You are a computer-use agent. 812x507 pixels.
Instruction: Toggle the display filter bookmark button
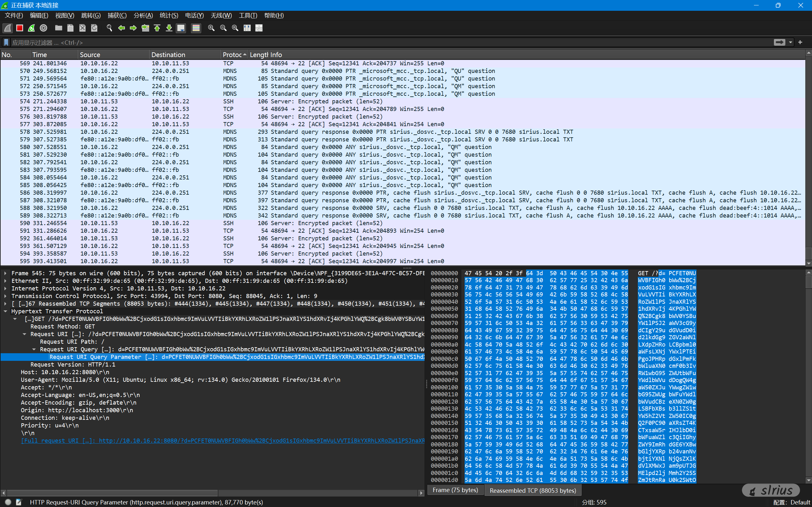(6, 42)
